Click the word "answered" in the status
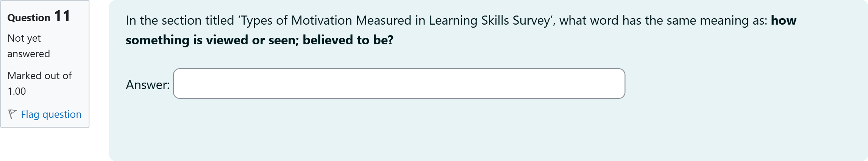Image resolution: width=868 pixels, height=161 pixels. coord(29,54)
